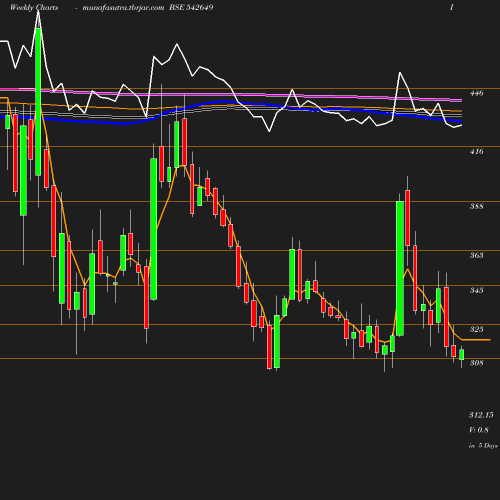Click the 416 price axis label
This screenshot has height=500, width=500.
pos(476,151)
